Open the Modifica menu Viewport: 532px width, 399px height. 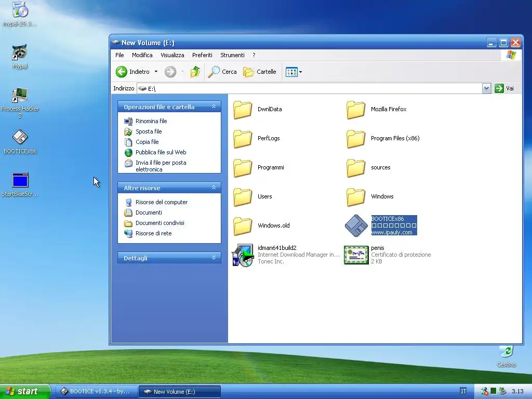point(142,55)
